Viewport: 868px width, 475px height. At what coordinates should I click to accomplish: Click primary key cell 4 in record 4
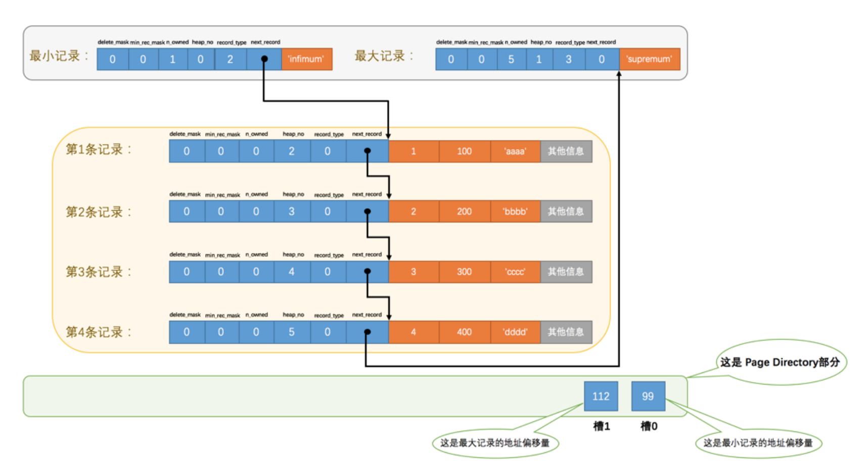[x=414, y=332]
